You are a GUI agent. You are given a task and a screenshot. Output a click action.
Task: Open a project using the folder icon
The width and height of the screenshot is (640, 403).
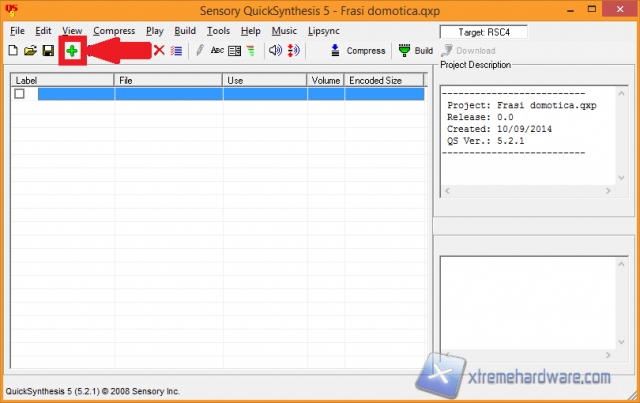30,50
